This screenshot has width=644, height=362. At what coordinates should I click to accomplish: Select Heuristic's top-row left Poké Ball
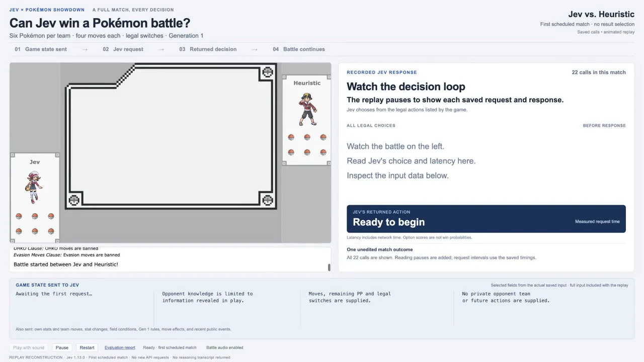(x=291, y=137)
